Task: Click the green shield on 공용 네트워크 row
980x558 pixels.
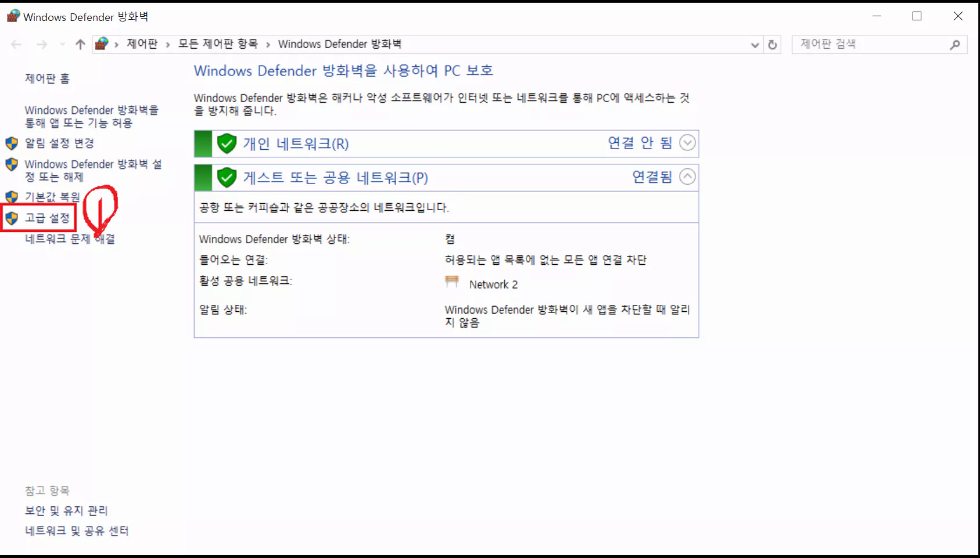Action: tap(227, 177)
